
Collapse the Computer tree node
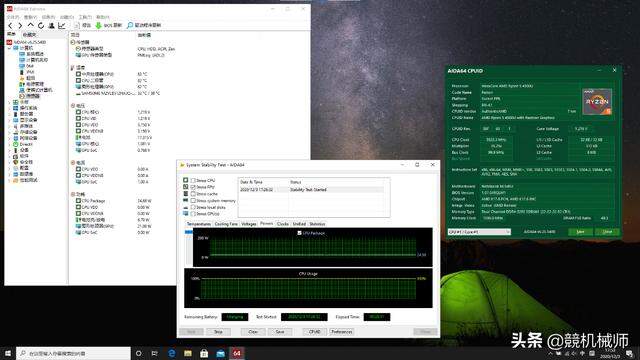9,48
